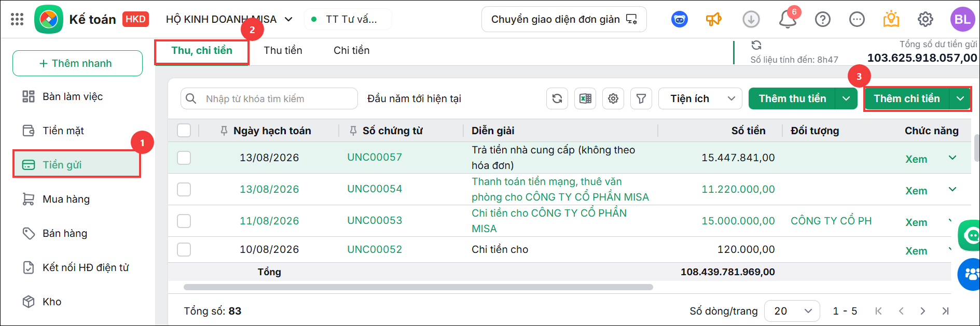Click the Excel export icon
Image resolution: width=980 pixels, height=326 pixels.
tap(585, 98)
